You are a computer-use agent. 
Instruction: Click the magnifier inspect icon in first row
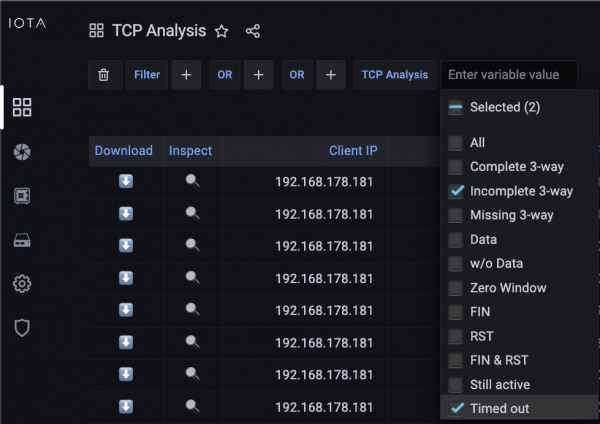coord(192,181)
